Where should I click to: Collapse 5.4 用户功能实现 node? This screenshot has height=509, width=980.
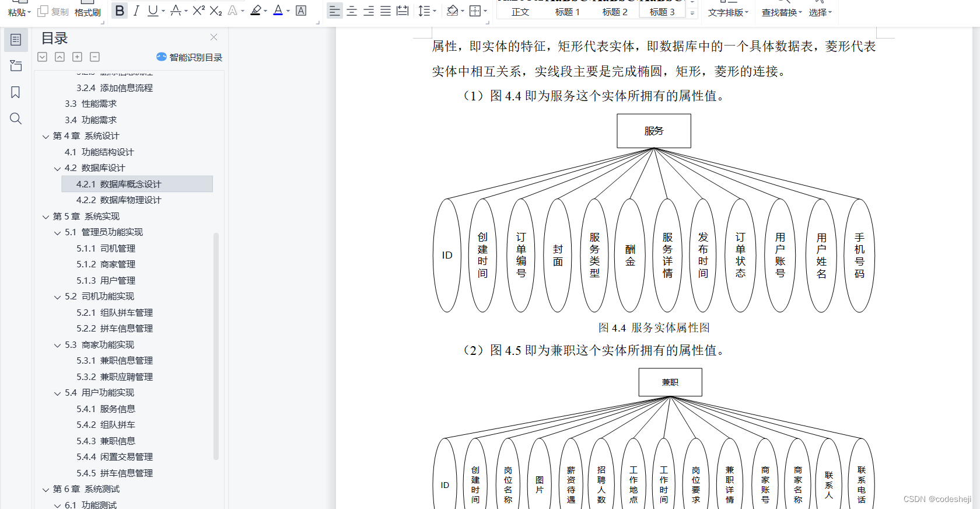pyautogui.click(x=58, y=393)
